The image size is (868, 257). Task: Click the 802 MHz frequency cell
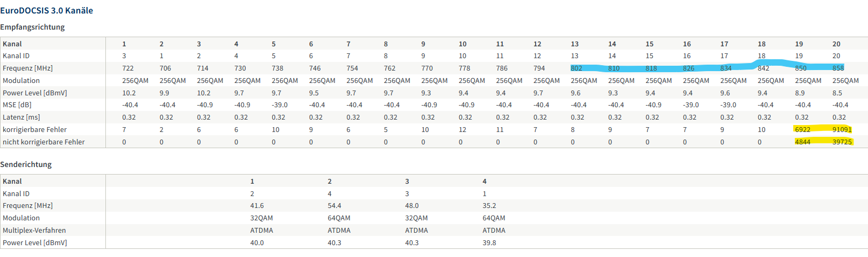pyautogui.click(x=576, y=68)
